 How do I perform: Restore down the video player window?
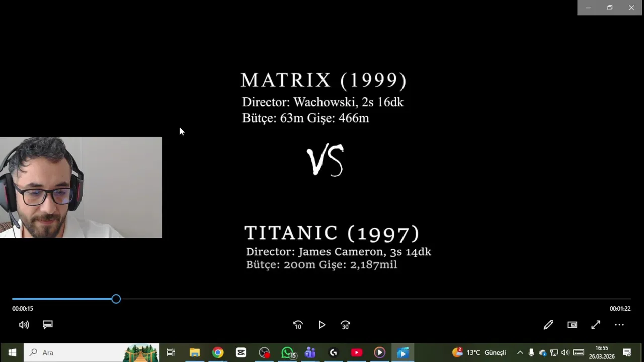click(610, 8)
